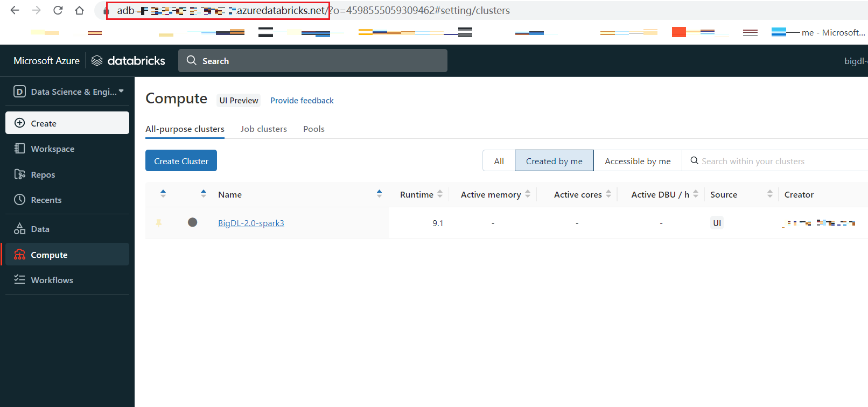The width and height of the screenshot is (868, 407).
Task: Sort by Runtime column arrows
Action: 440,194
